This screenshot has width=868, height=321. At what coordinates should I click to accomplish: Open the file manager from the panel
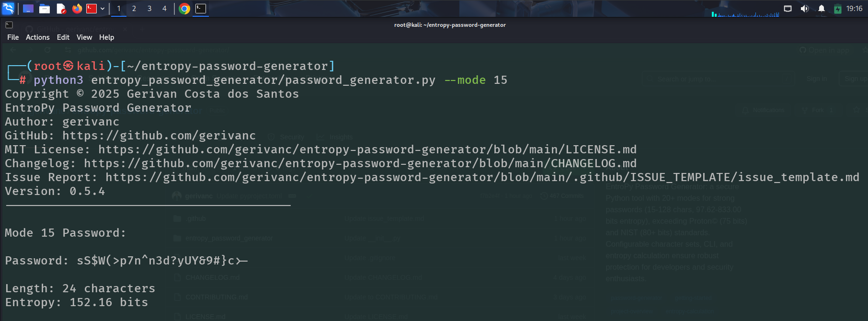tap(45, 9)
